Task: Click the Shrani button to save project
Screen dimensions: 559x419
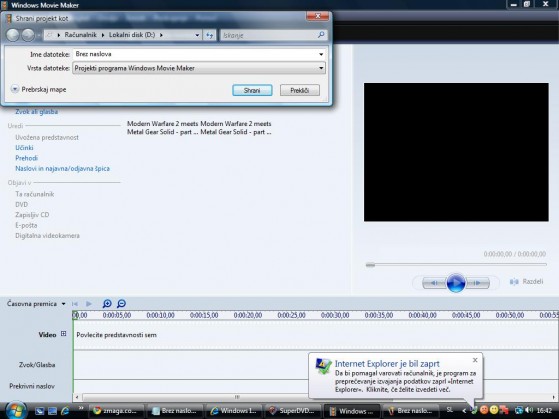Action: (252, 90)
